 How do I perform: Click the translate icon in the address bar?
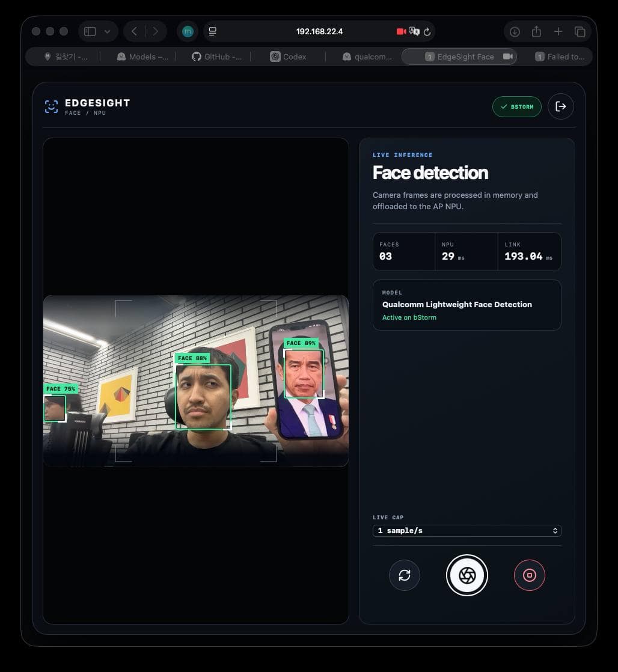click(414, 31)
